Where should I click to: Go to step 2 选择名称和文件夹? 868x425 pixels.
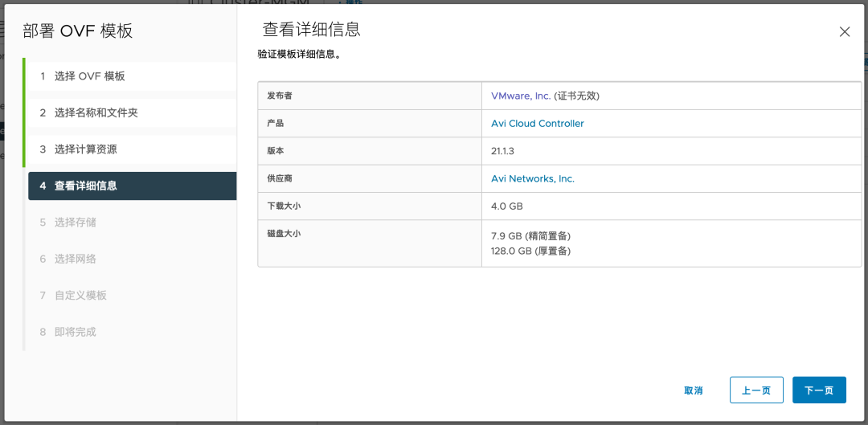pyautogui.click(x=133, y=113)
